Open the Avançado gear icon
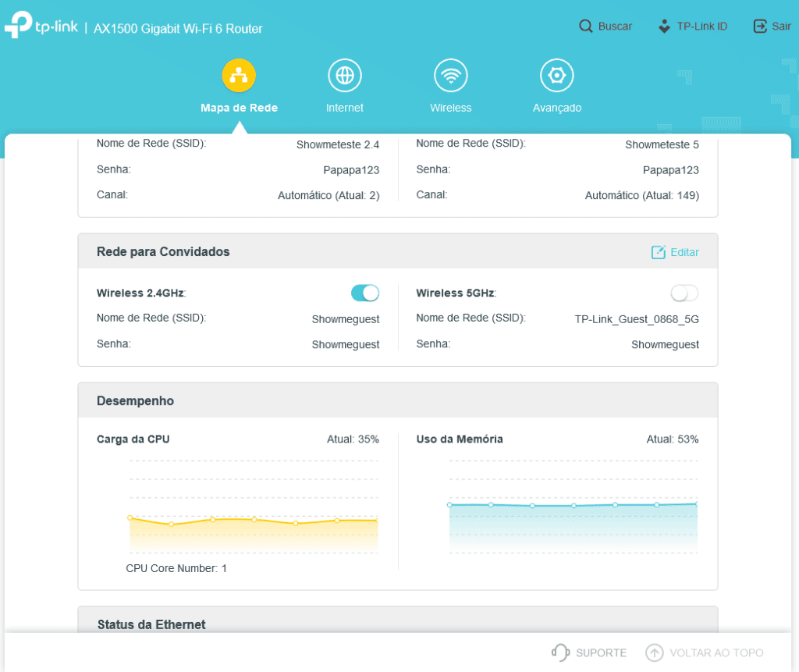 [556, 76]
